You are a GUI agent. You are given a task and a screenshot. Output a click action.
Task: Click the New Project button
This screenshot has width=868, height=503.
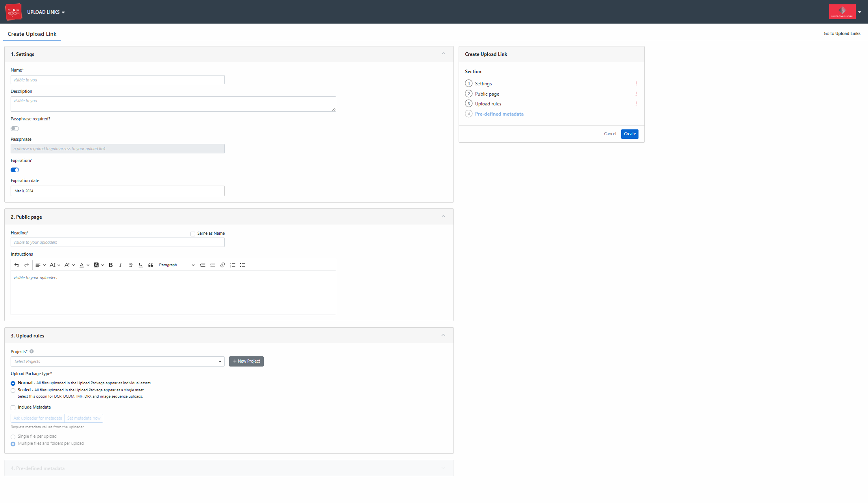coord(246,361)
